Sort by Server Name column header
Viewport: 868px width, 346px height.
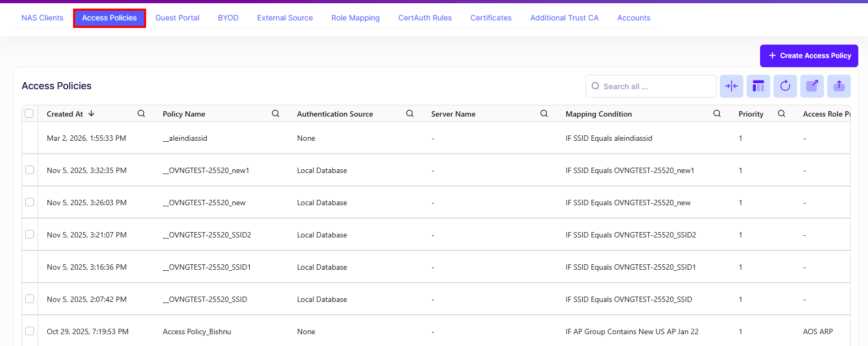pos(453,114)
